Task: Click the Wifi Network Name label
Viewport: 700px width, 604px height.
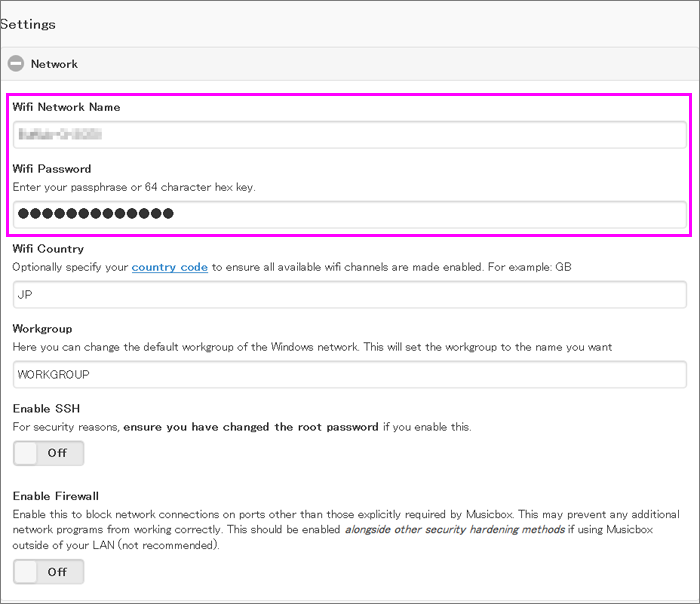Action: coord(66,107)
